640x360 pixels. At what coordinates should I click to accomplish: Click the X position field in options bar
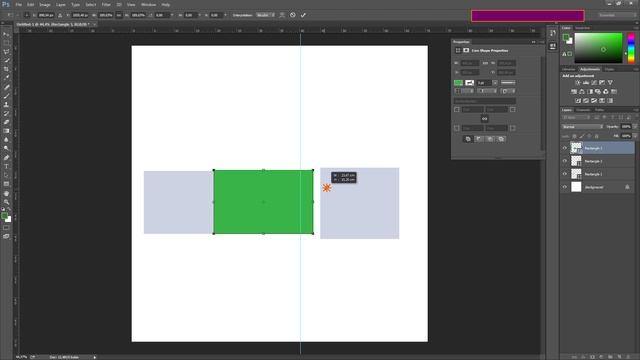coord(46,15)
